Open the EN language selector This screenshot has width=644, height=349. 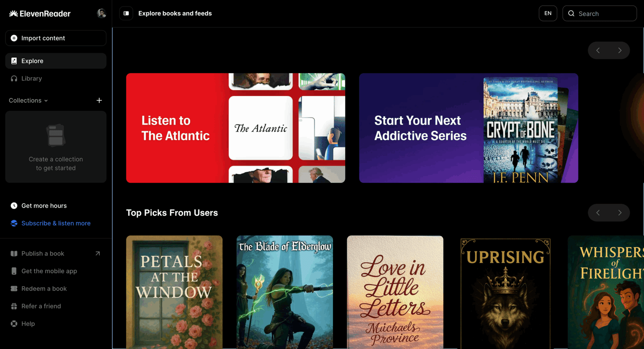click(548, 13)
